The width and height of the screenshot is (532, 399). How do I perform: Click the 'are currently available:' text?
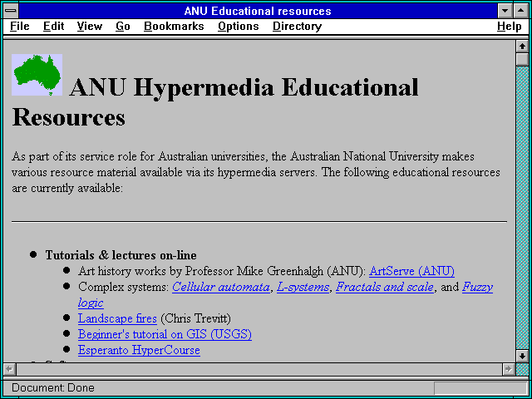[x=67, y=188]
